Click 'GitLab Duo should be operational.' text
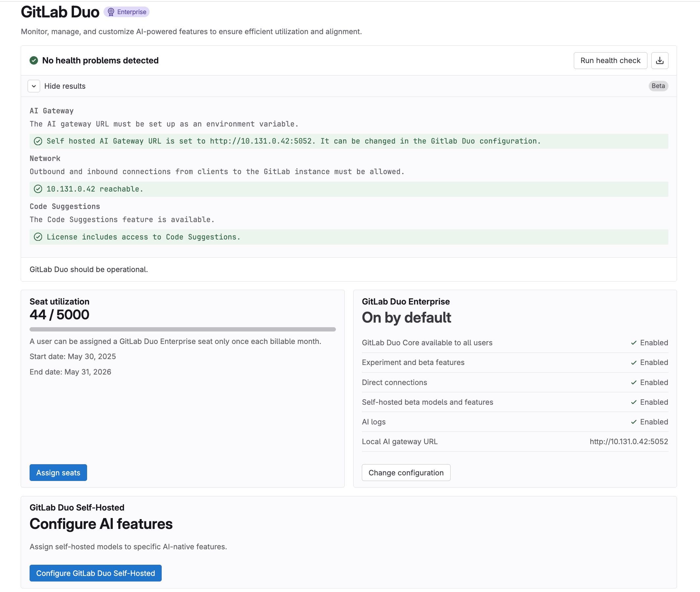The image size is (700, 592). pyautogui.click(x=89, y=269)
